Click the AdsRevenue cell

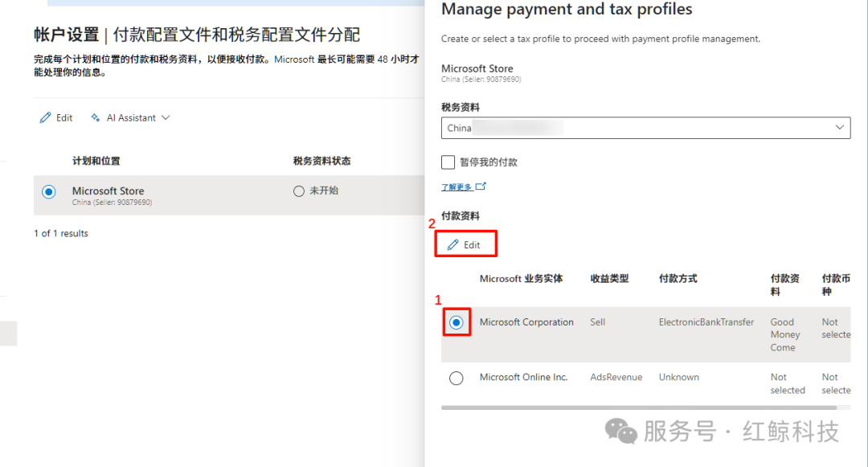click(616, 377)
